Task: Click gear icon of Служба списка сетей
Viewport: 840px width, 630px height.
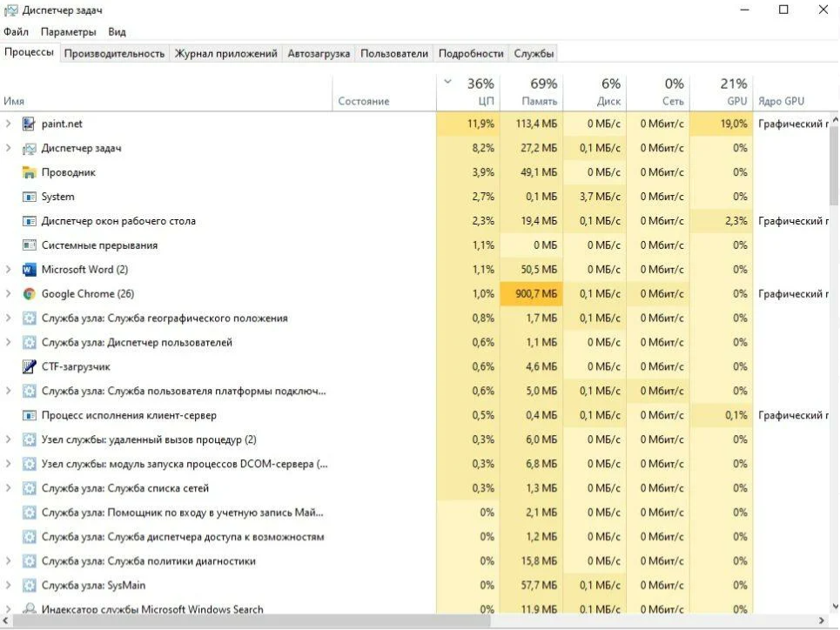Action: (29, 488)
